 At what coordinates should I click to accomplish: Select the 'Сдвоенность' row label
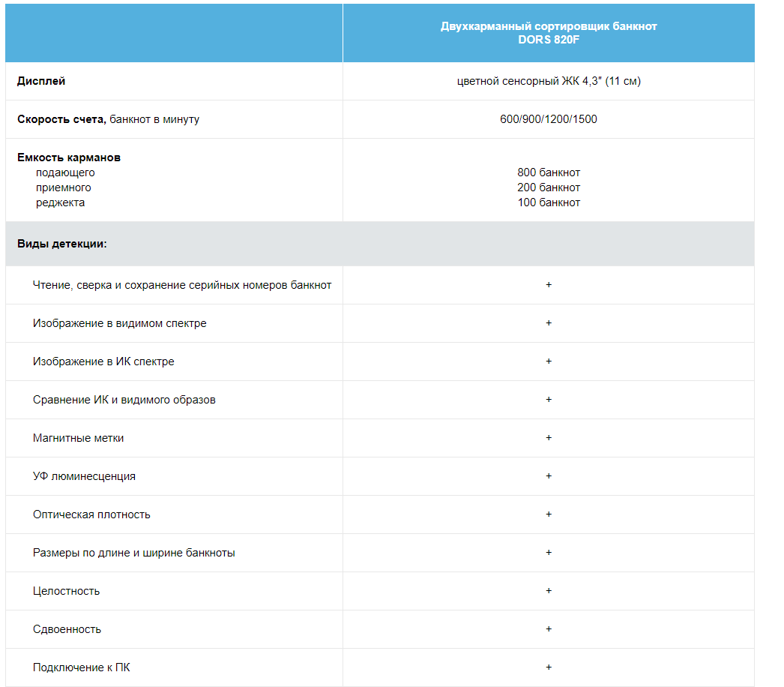pos(67,629)
